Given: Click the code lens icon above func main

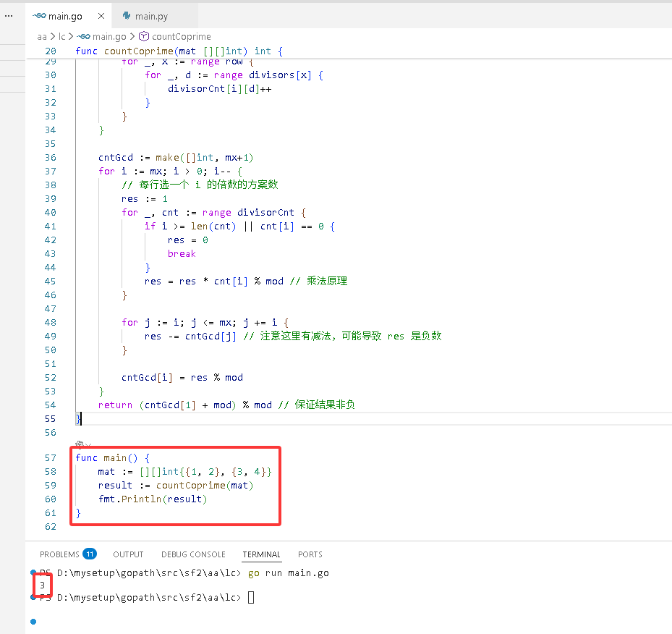Looking at the screenshot, I should 80,444.
